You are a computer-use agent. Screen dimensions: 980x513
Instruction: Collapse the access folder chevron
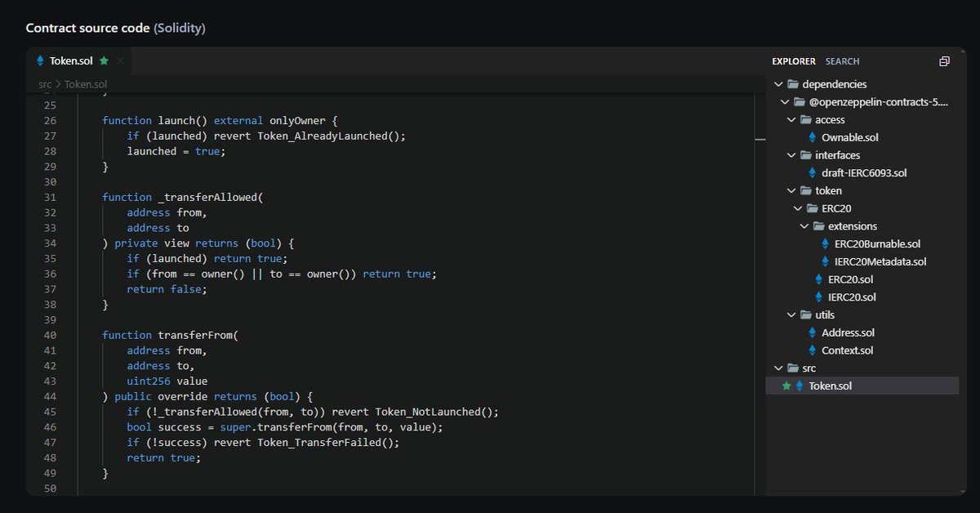[791, 119]
